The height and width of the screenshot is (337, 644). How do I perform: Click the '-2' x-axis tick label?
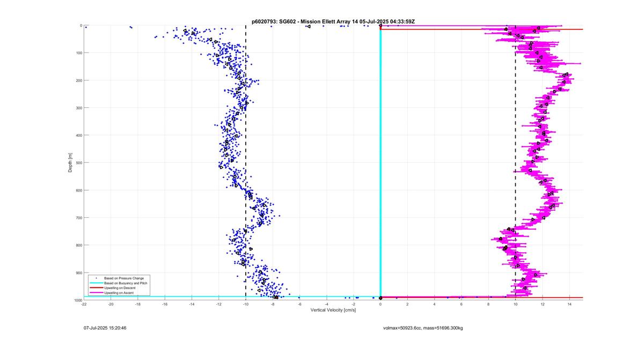click(354, 304)
